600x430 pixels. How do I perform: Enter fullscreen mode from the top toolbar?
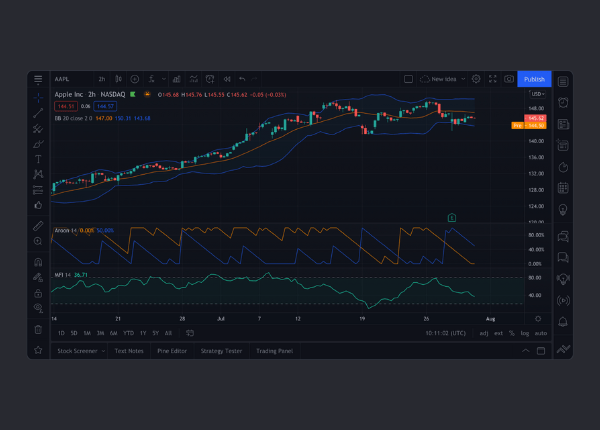[x=492, y=79]
